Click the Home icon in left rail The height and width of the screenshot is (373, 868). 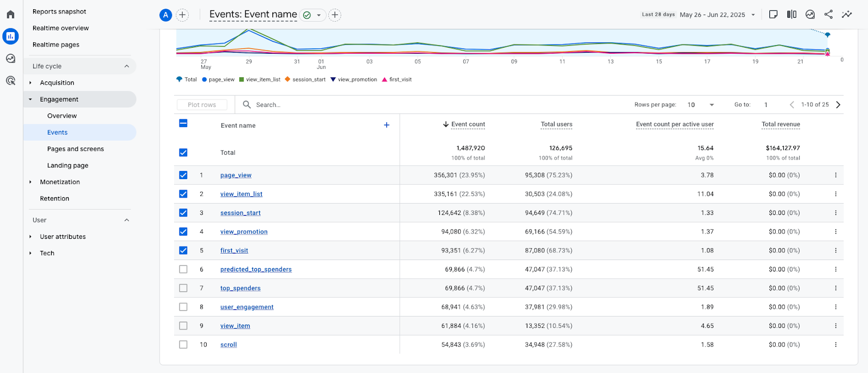pos(10,15)
